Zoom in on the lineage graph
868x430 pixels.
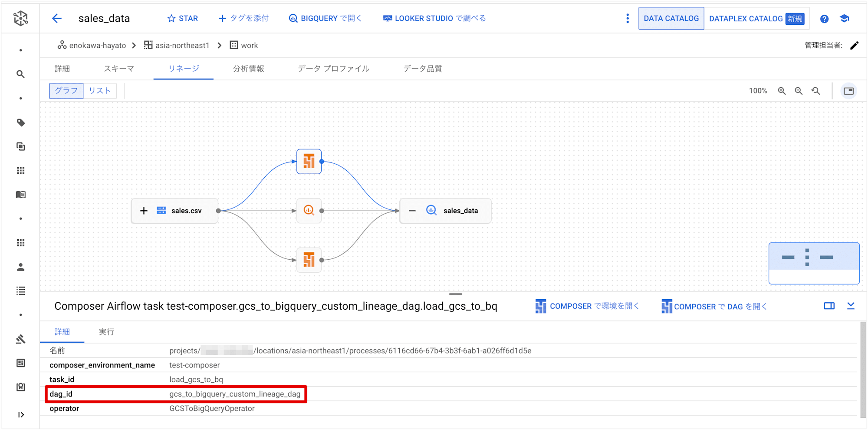coord(782,91)
